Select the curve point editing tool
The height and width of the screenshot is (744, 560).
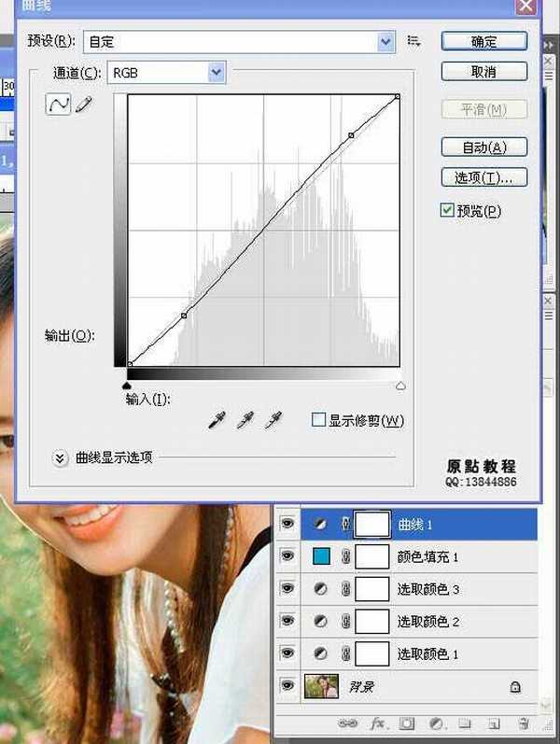58,105
